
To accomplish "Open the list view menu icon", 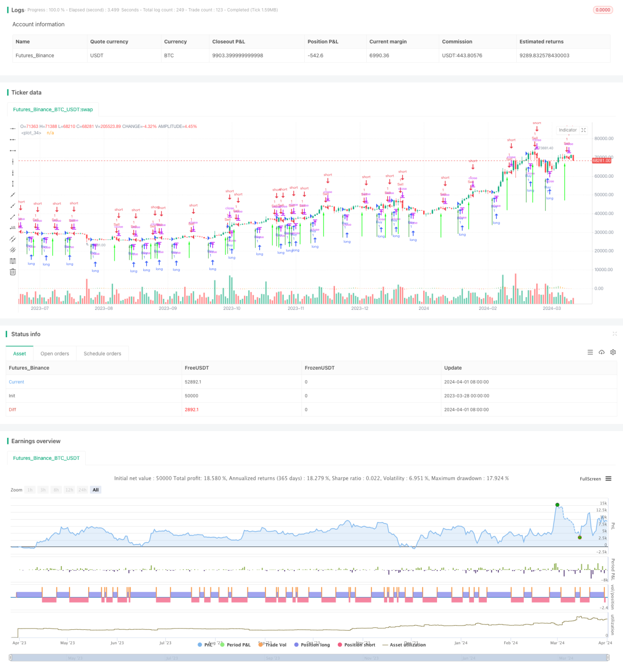I will pos(590,352).
